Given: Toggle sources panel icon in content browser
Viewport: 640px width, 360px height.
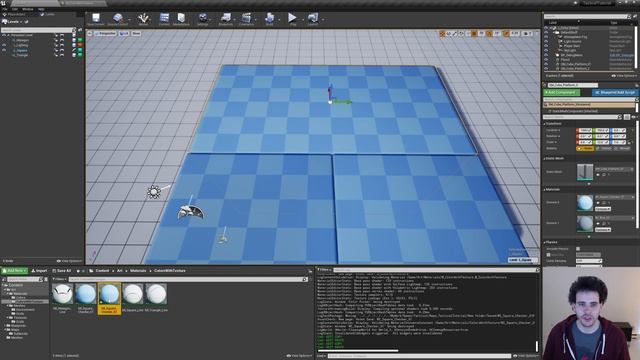Looking at the screenshot, I should click(4, 280).
